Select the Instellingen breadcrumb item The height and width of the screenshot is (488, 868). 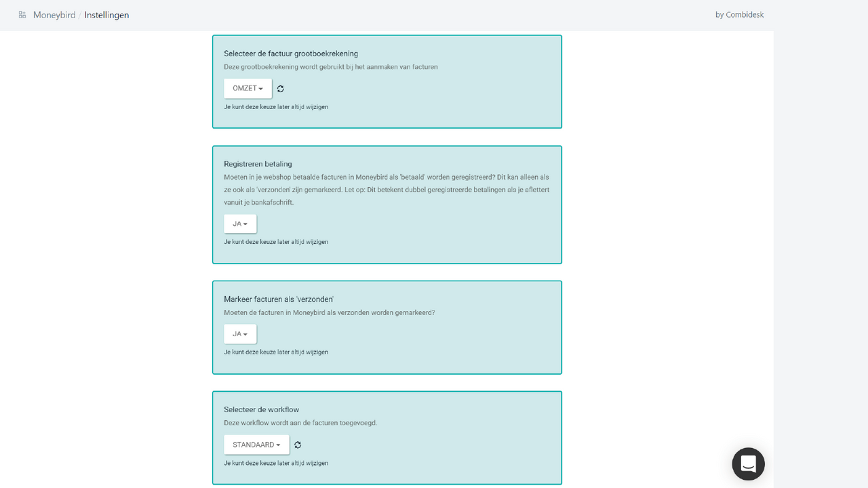coord(106,15)
